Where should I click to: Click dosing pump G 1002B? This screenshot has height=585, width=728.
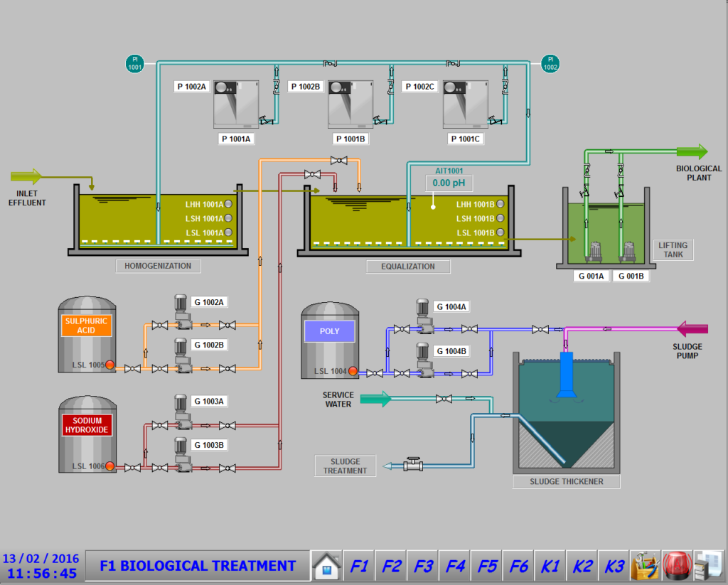[183, 355]
